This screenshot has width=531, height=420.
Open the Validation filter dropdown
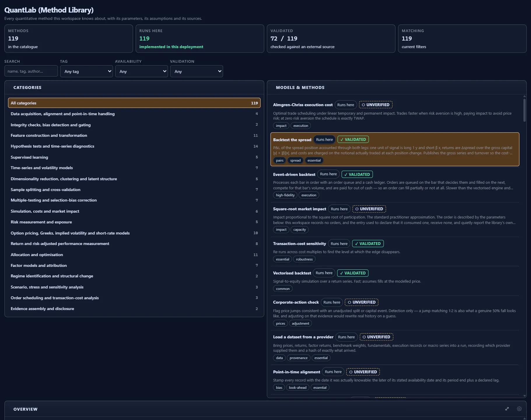(x=197, y=71)
